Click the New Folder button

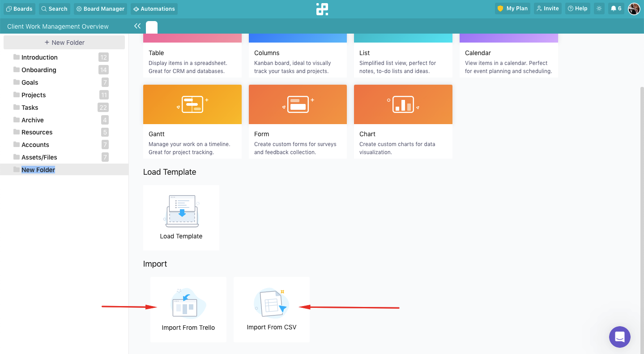[64, 43]
